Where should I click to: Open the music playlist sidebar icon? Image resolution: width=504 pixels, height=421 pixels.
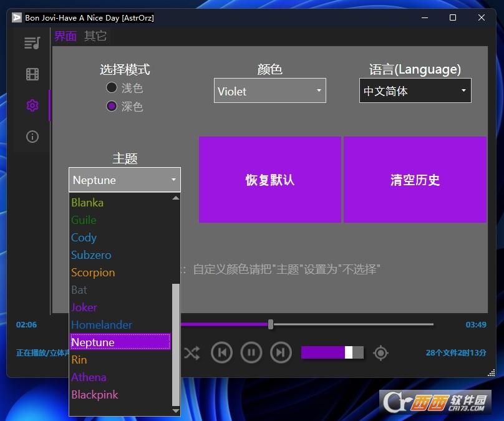point(32,43)
